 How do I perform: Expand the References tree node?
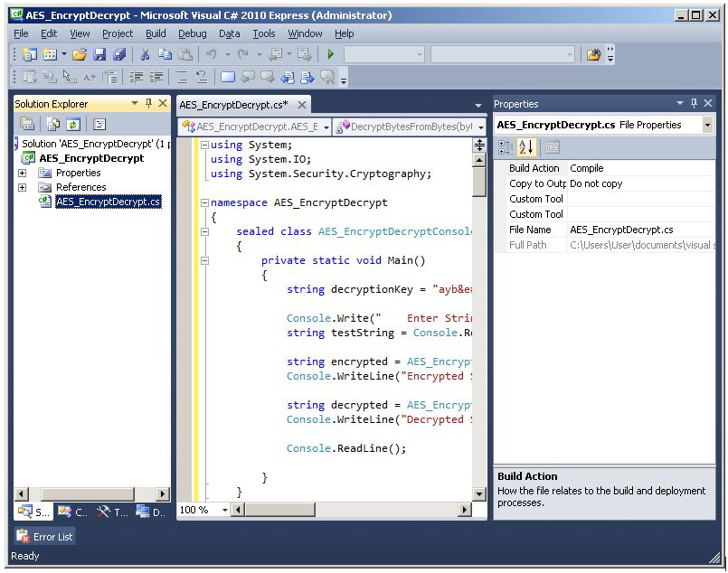[x=23, y=187]
